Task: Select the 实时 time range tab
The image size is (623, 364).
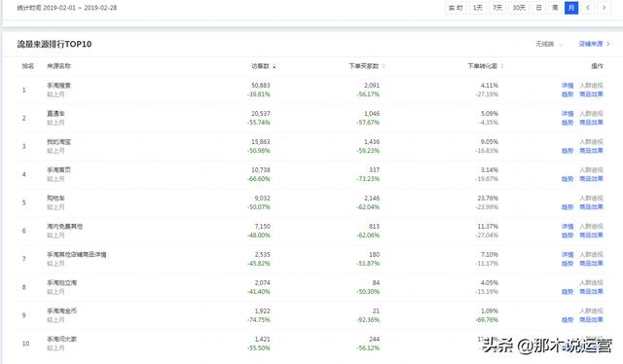Action: click(x=456, y=8)
